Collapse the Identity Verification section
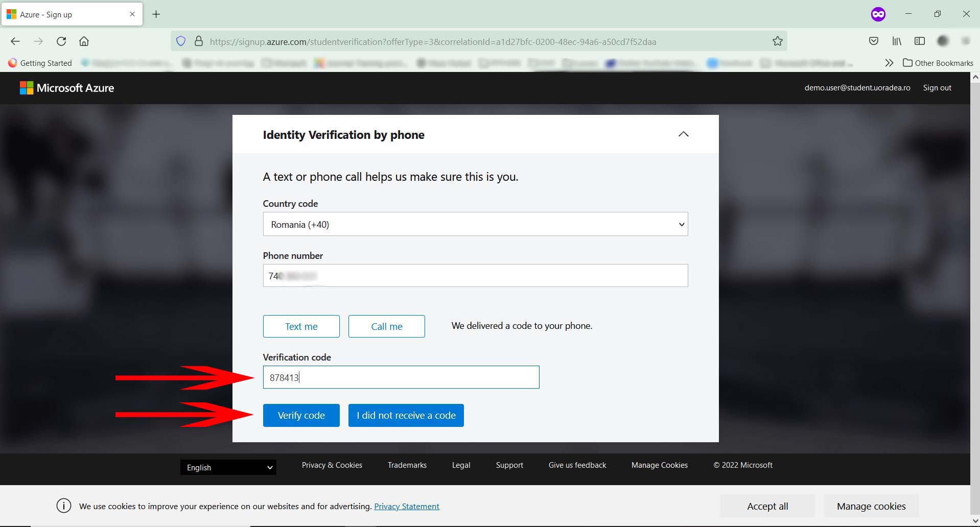This screenshot has width=980, height=527. pos(683,134)
